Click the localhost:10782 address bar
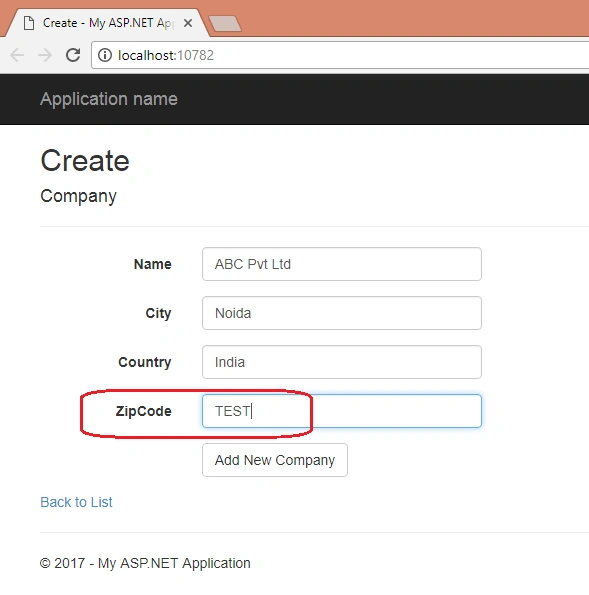Viewport: 589px width, 595px height. (x=340, y=55)
